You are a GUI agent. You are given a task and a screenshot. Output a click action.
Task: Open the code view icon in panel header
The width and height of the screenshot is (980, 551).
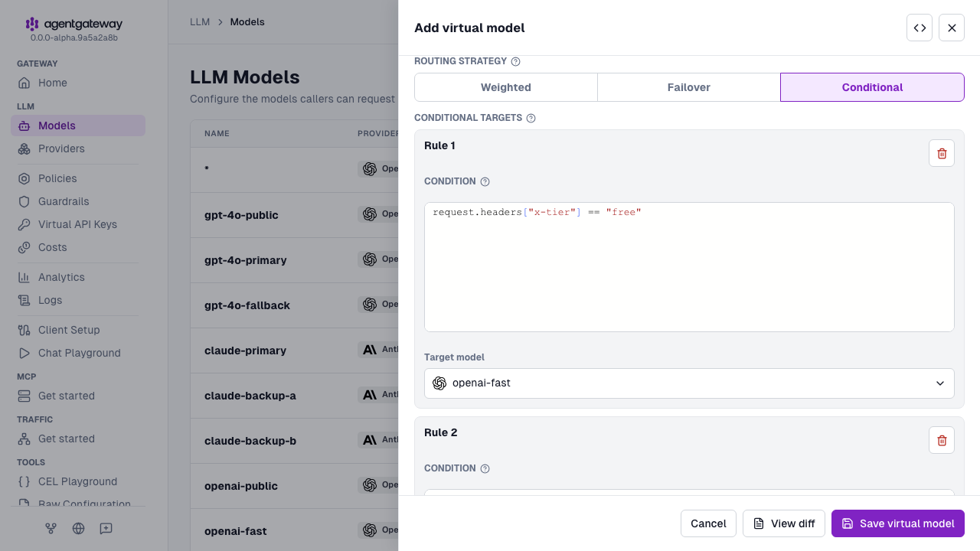tap(920, 28)
